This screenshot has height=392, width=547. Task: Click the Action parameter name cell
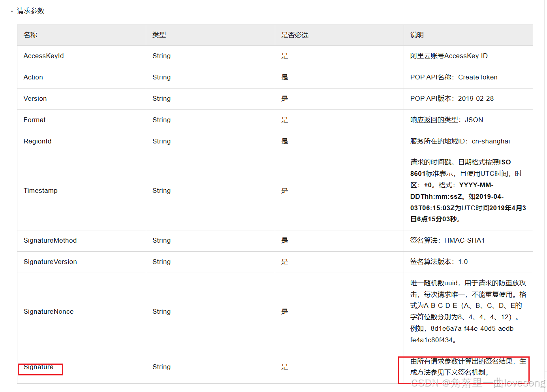pyautogui.click(x=33, y=77)
